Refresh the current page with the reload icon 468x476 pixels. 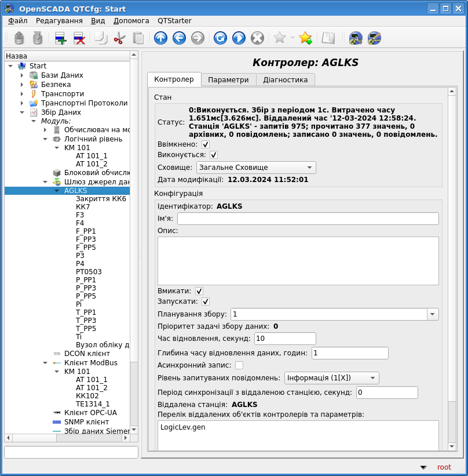[x=220, y=38]
